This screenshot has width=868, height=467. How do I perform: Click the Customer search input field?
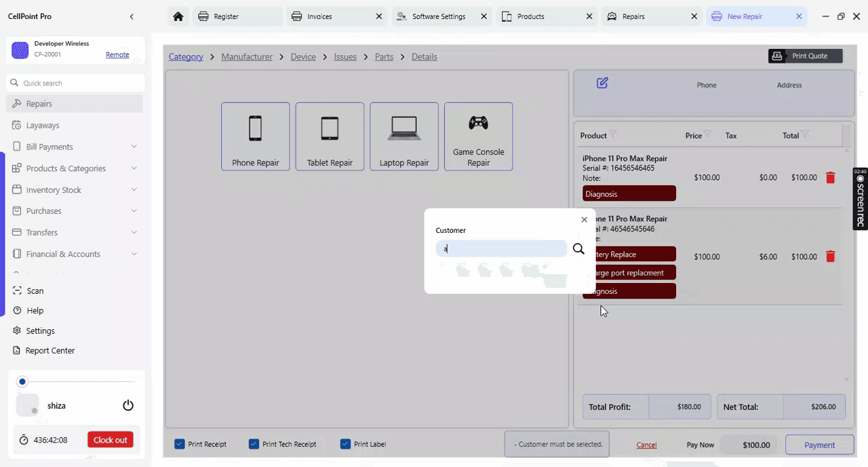click(x=501, y=249)
